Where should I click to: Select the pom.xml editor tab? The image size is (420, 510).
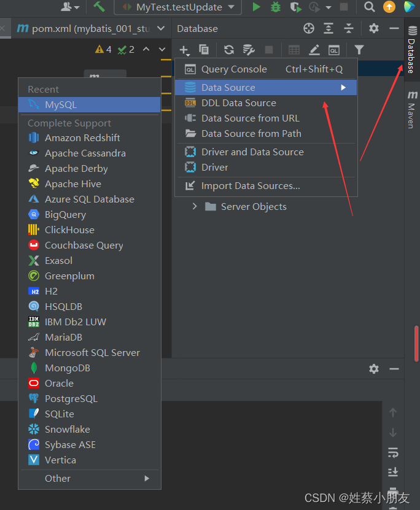coord(83,29)
